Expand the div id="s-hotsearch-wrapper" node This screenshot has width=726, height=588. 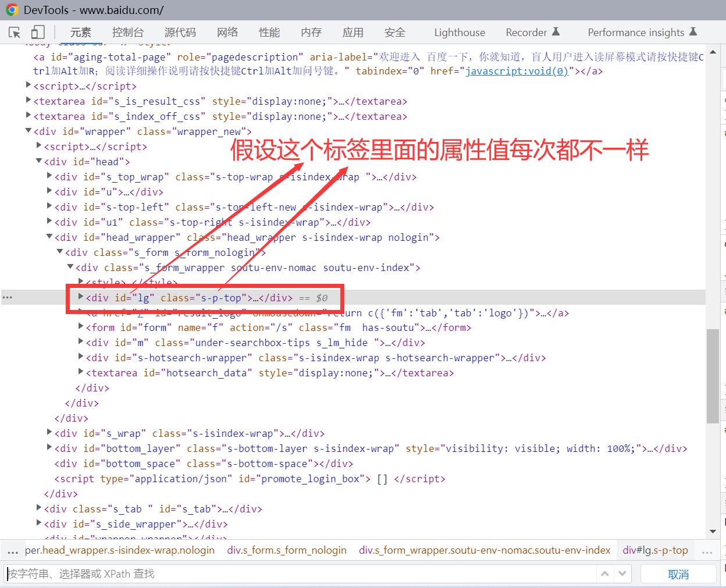81,356
